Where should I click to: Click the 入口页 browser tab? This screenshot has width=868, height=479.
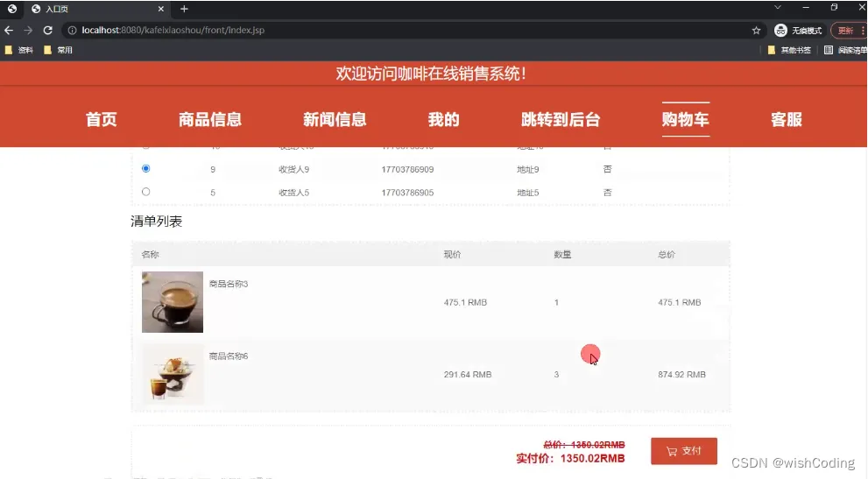[98, 9]
